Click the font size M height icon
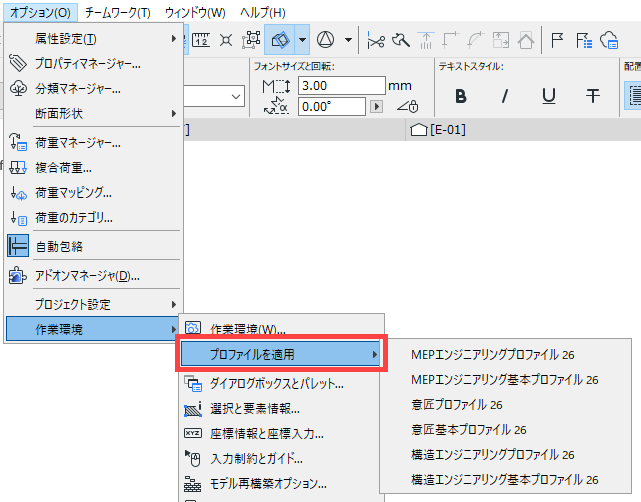Image resolution: width=641 pixels, height=502 pixels. (276, 86)
